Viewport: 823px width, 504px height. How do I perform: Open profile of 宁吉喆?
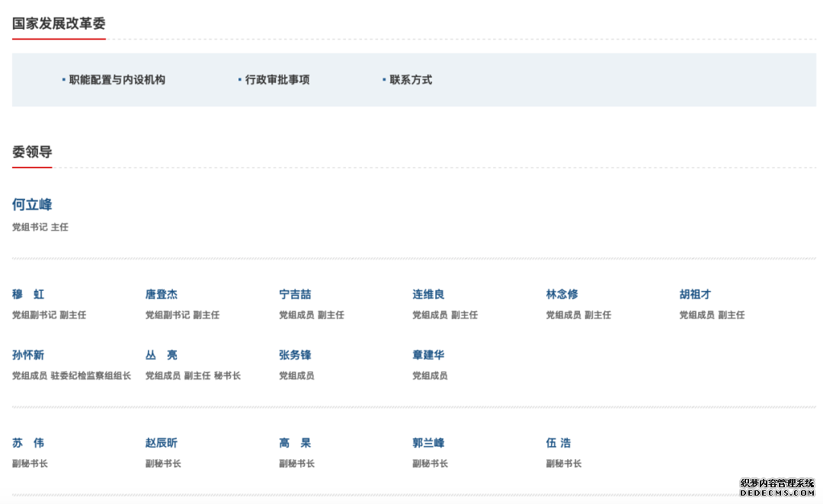[295, 294]
